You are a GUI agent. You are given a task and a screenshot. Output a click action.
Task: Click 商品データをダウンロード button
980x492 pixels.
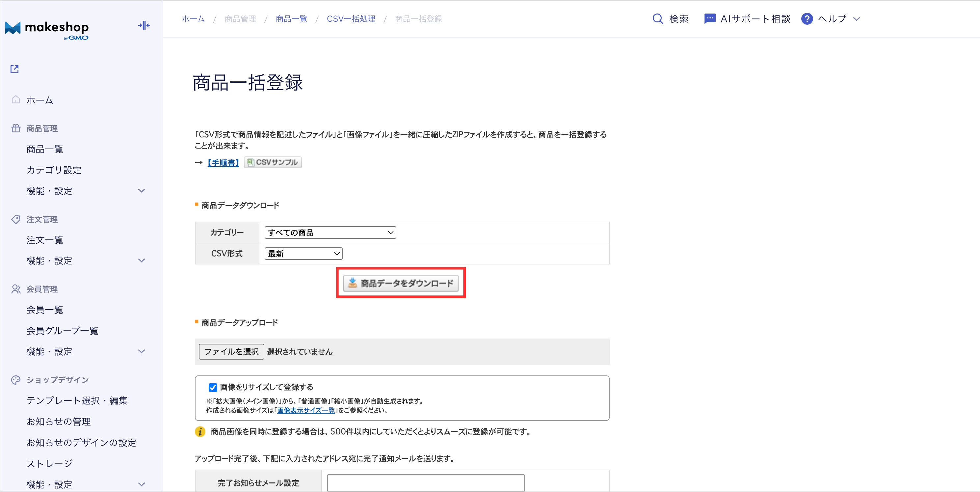point(401,283)
